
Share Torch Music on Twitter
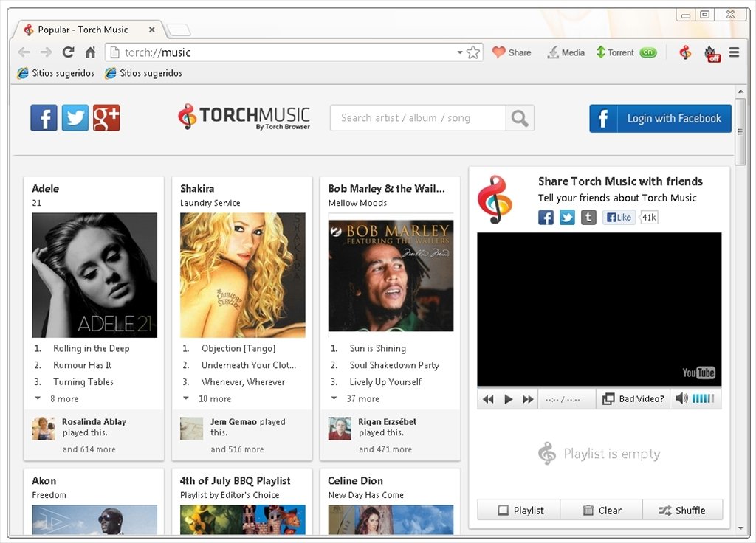coord(567,218)
